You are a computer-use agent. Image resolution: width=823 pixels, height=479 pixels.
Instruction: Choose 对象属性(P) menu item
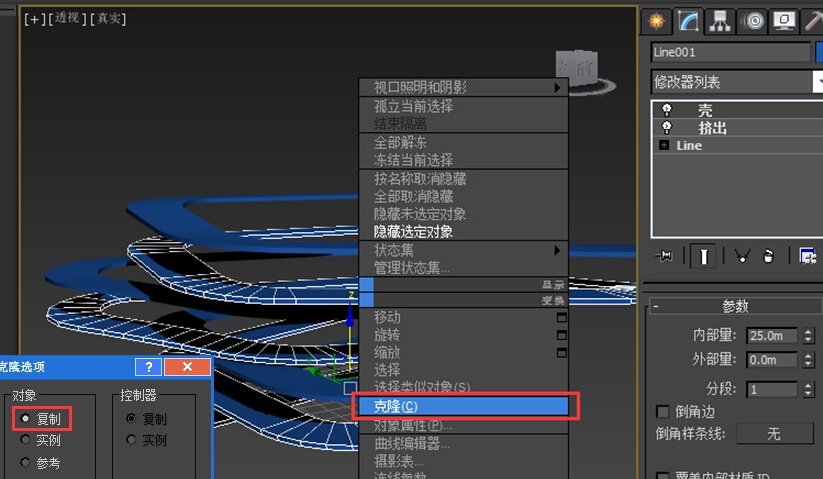tap(463, 425)
